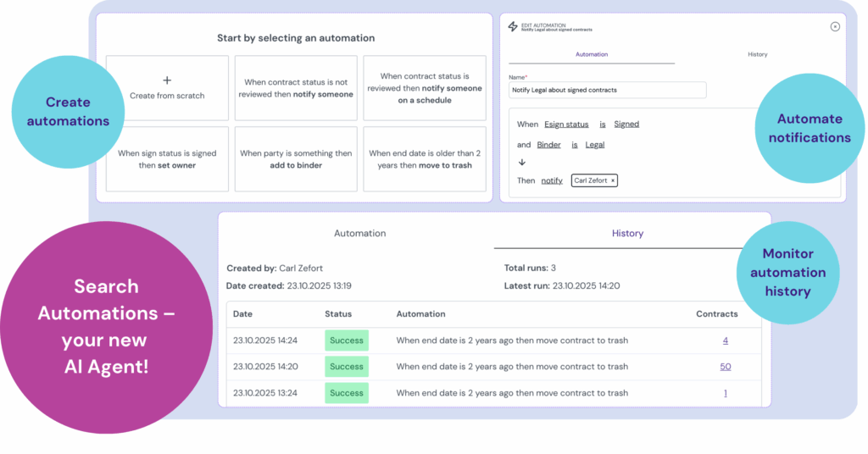Click the Date column header
868x454 pixels.
pos(242,314)
